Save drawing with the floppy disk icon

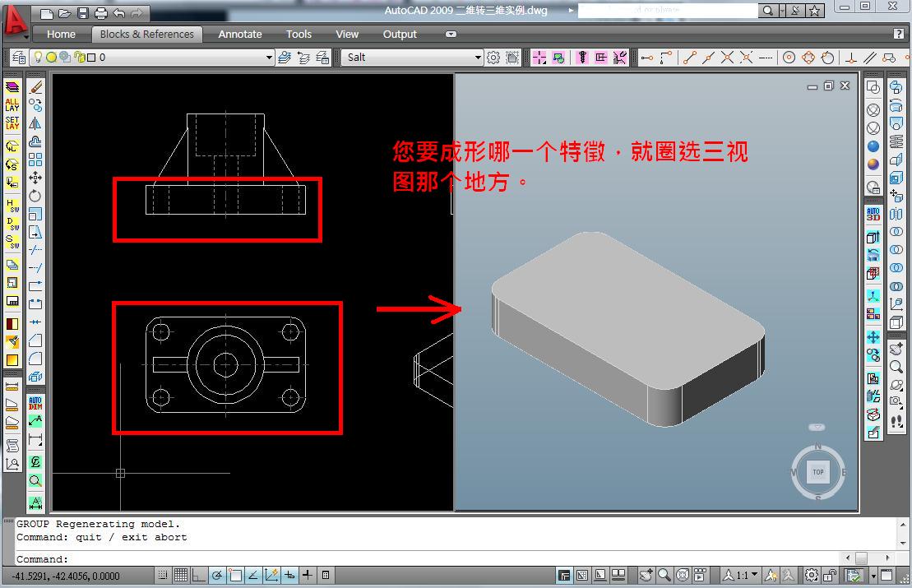pyautogui.click(x=82, y=13)
